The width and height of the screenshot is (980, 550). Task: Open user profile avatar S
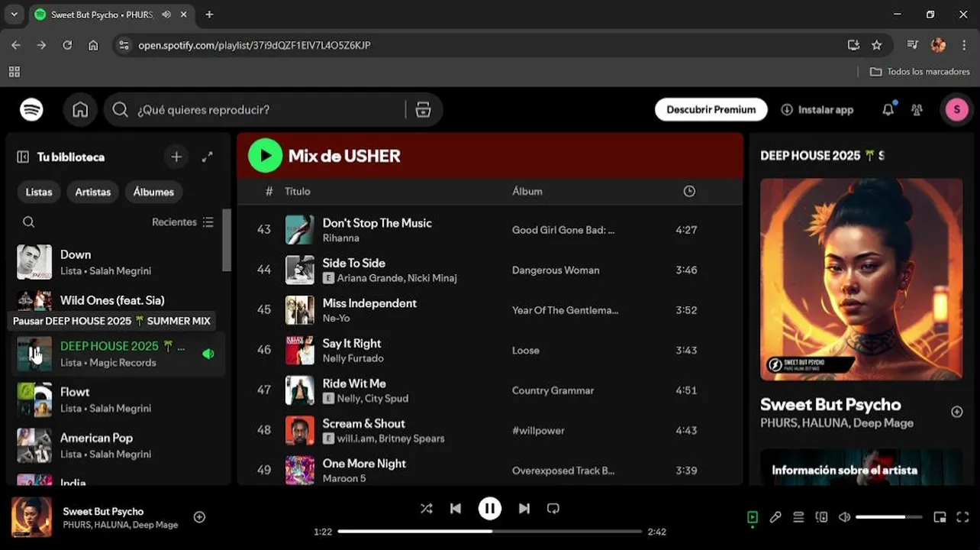pos(956,110)
